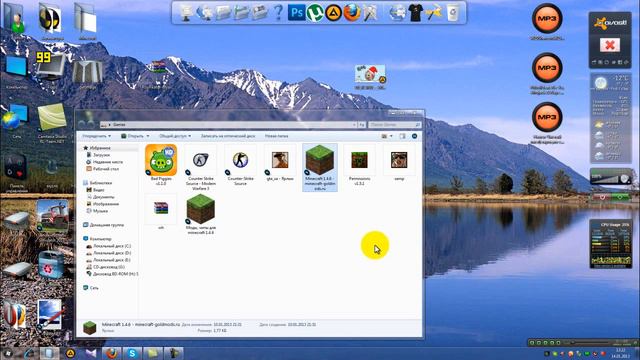Open the black T-shirt dock icon

coord(416,13)
